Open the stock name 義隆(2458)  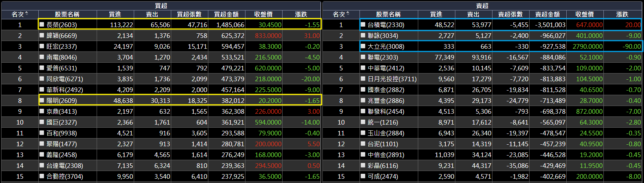[x=61, y=155]
